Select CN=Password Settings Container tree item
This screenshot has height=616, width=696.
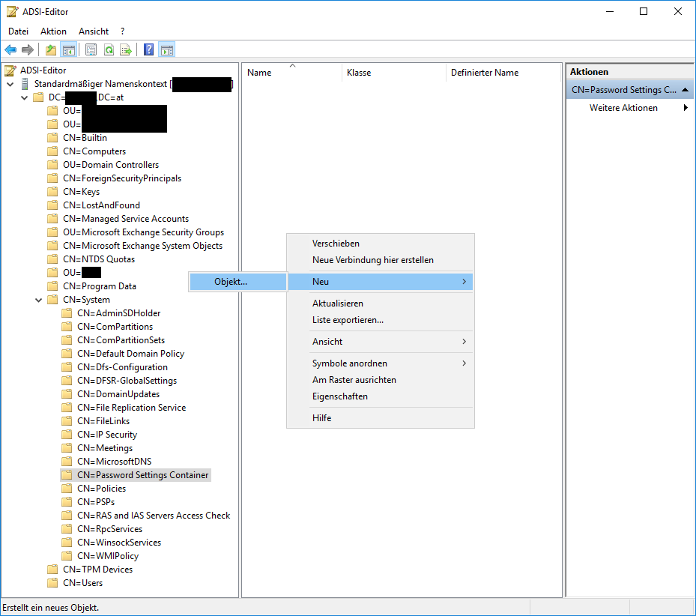click(142, 475)
